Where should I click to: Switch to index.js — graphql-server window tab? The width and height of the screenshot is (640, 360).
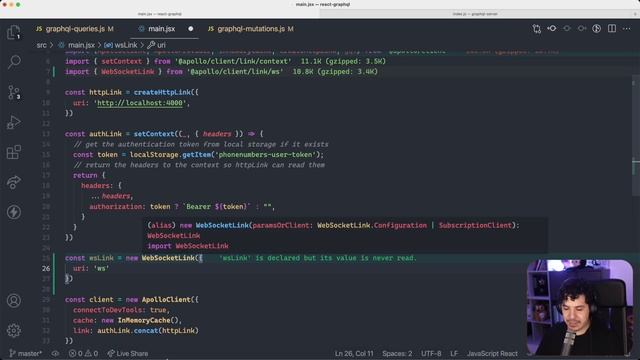pyautogui.click(x=475, y=14)
